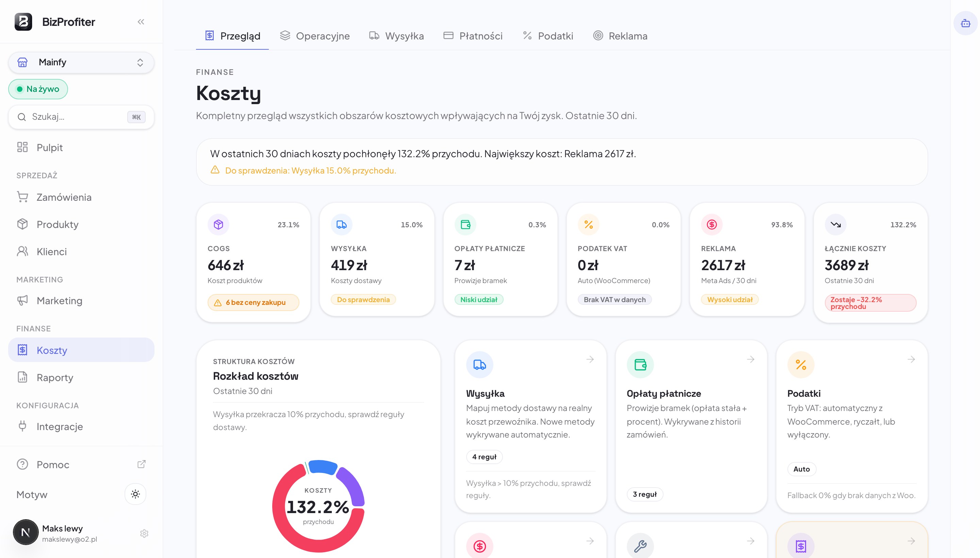Click the Wysyłka truck icon in detail card
The height and width of the screenshot is (558, 980).
[479, 365]
